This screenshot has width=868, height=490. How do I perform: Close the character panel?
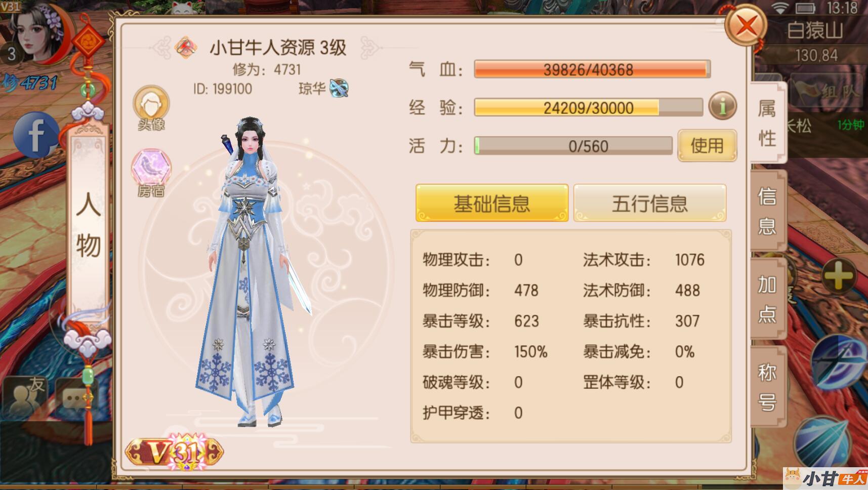coord(747,26)
